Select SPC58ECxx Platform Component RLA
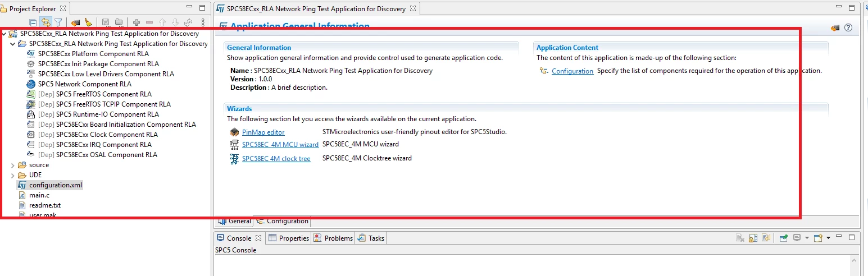The height and width of the screenshot is (276, 868). tap(93, 54)
